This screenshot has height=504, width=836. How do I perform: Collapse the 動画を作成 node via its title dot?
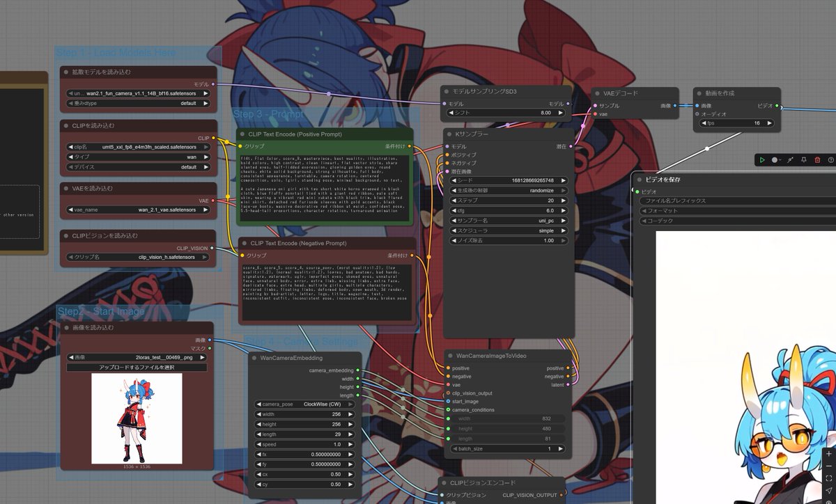700,93
